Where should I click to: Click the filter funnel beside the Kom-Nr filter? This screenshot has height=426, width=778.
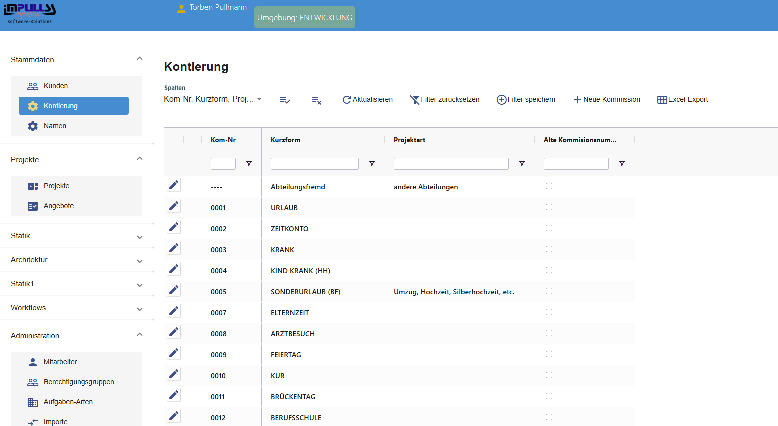(248, 163)
